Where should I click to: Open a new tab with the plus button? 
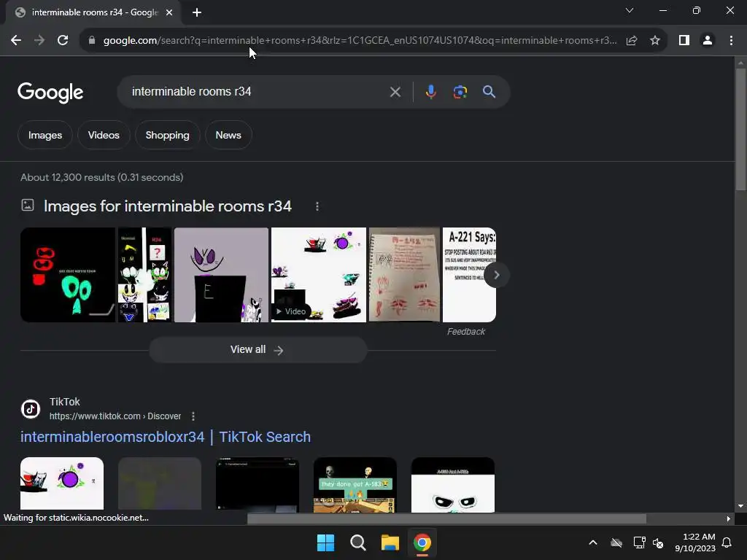click(x=197, y=12)
